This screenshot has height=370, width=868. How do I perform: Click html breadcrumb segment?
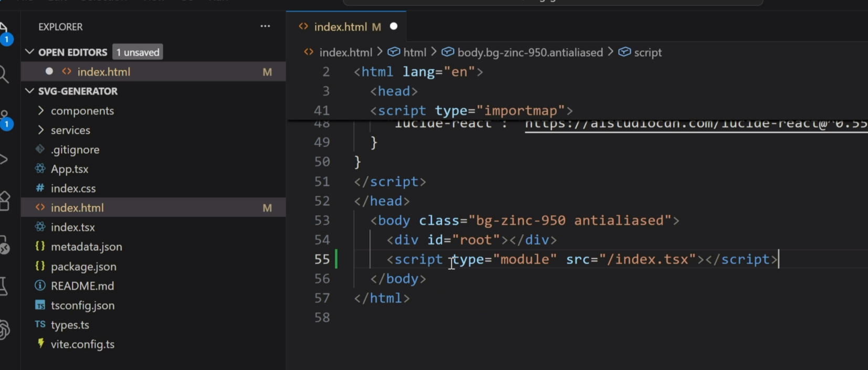click(415, 52)
